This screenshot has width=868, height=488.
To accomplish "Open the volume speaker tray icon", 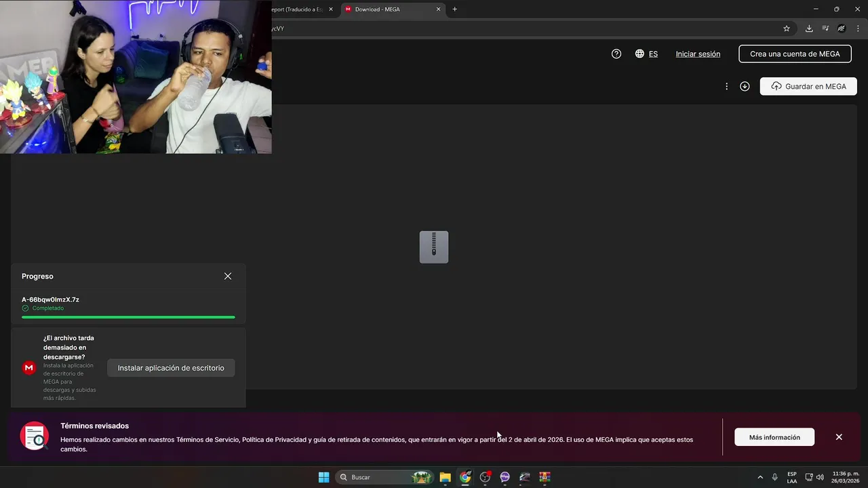I will (x=820, y=477).
